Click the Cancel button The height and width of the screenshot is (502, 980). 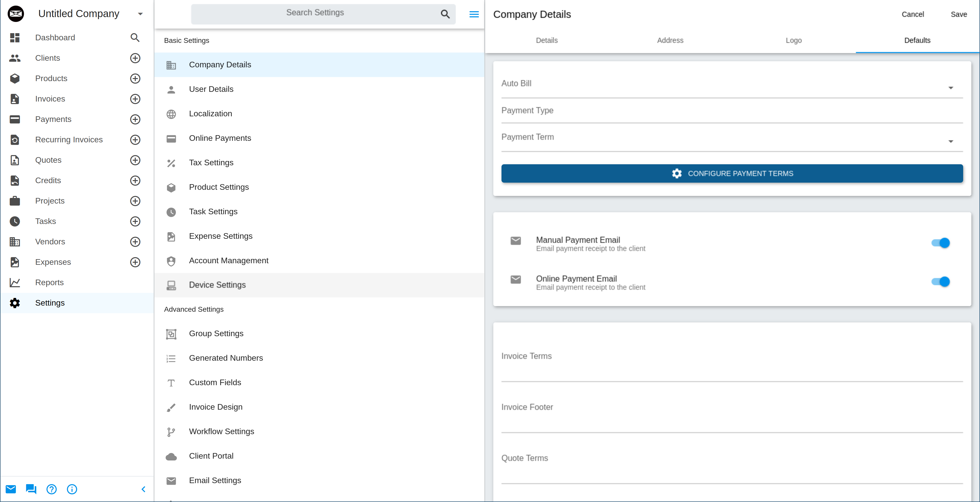913,14
